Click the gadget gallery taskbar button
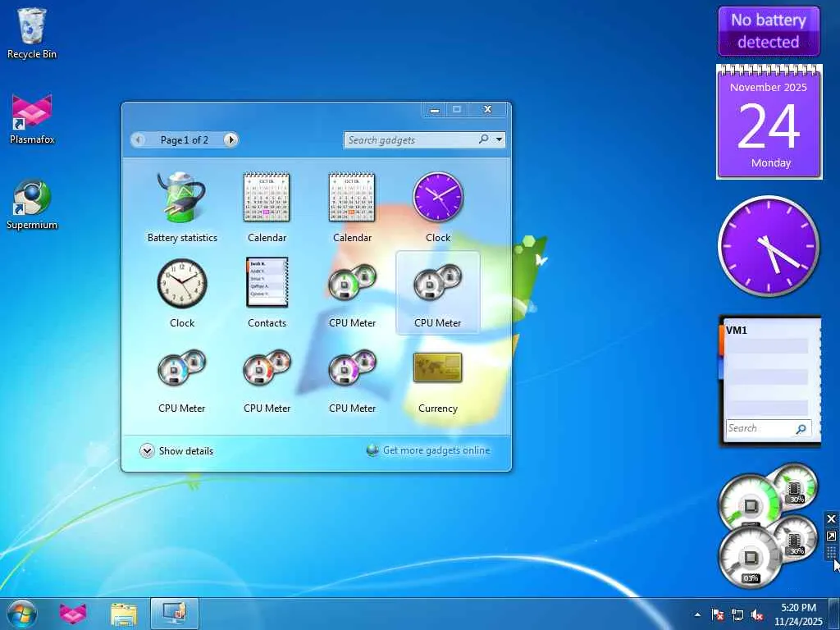 pyautogui.click(x=175, y=614)
